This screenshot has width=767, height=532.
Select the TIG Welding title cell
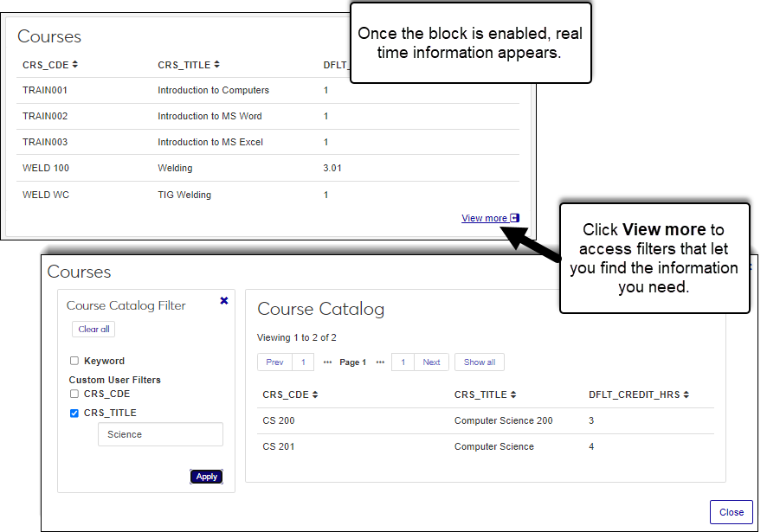click(184, 195)
